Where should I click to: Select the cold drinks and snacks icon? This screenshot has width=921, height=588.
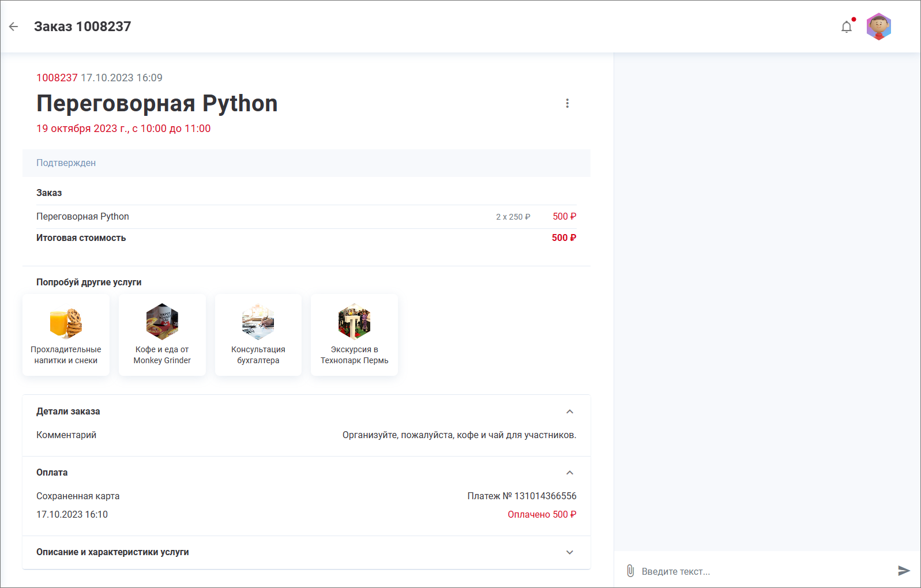click(x=66, y=322)
